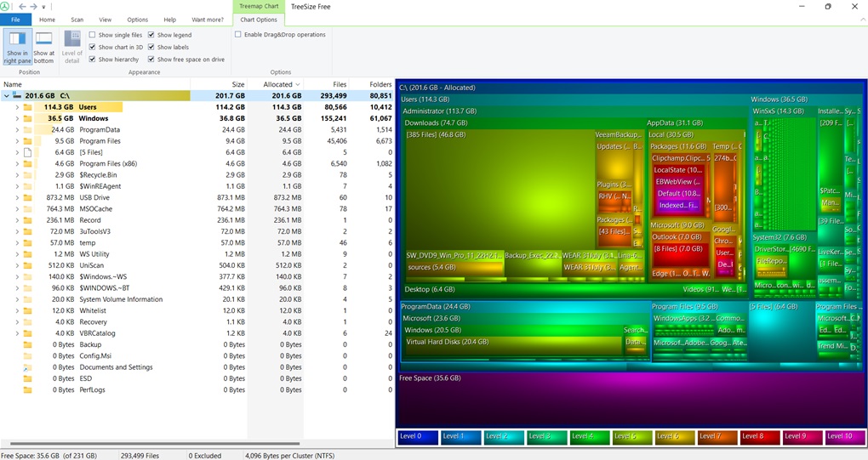The width and height of the screenshot is (868, 460).
Task: Expand the VBRCatalog folder node
Action: (17, 333)
